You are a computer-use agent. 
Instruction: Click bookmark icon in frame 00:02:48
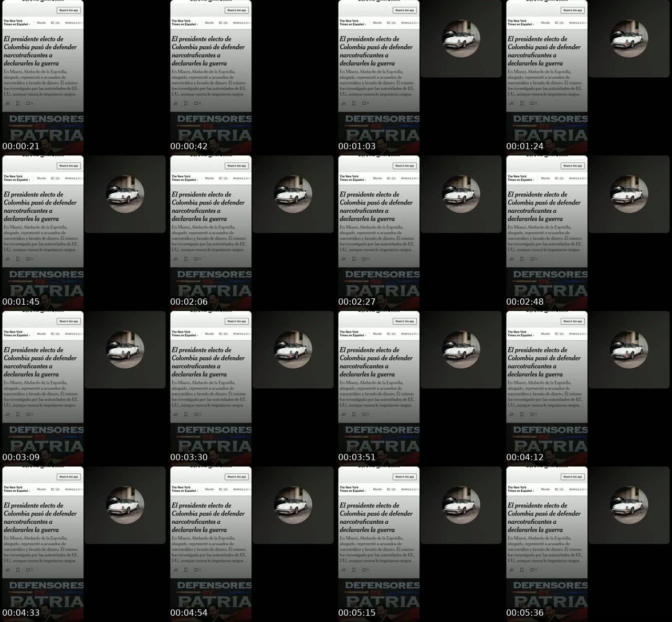coord(522,259)
